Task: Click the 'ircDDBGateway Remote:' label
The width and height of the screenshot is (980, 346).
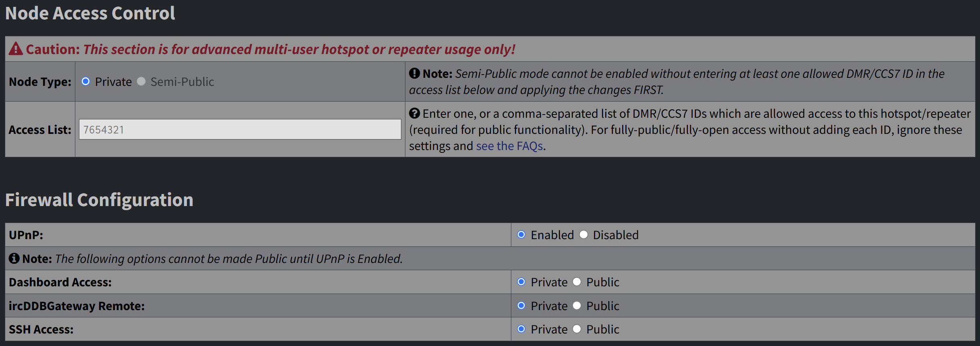Action: tap(77, 306)
